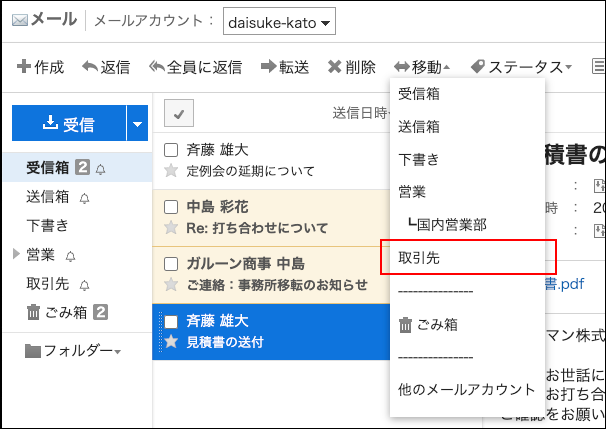Click the select-all checkmark button
This screenshot has width=606, height=429.
[179, 113]
